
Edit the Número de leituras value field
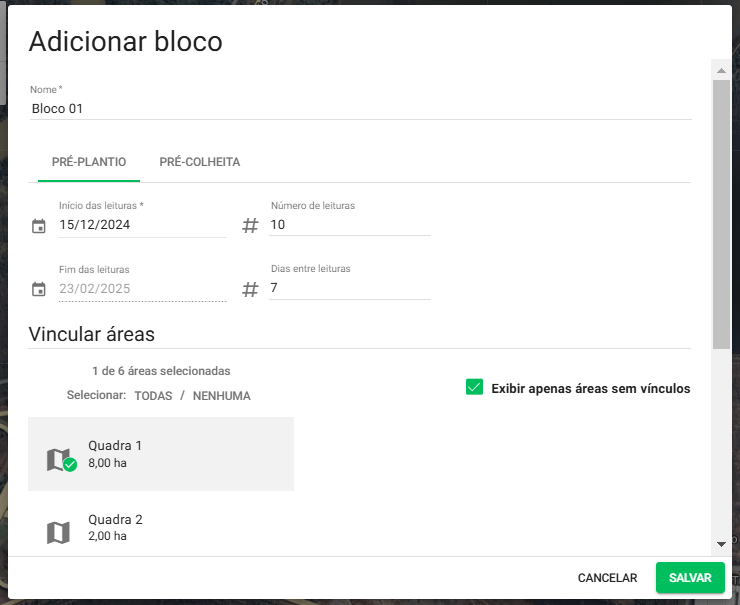click(x=349, y=225)
